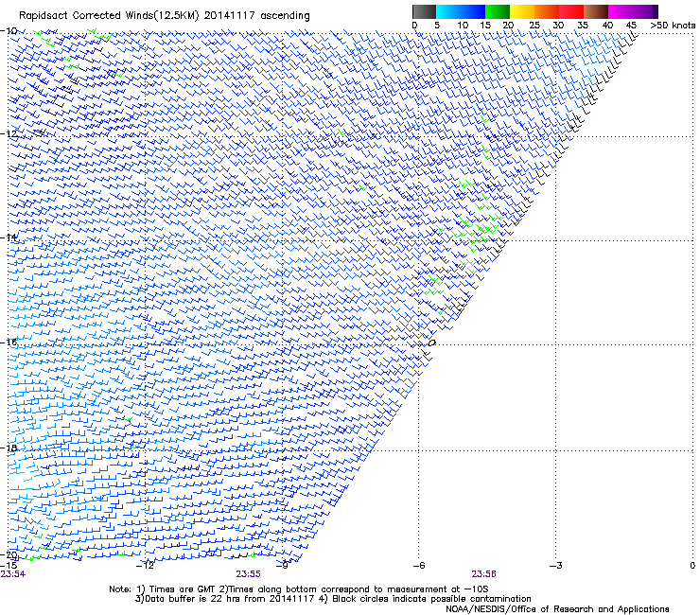The image size is (700, 615).
Task: Click the orange 25-30 knots legend segment
Action: pos(547,11)
